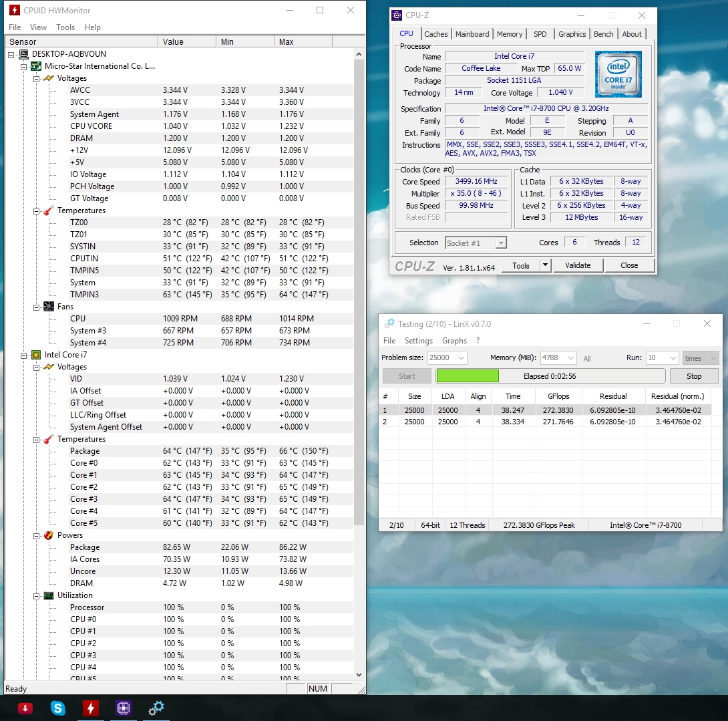Open the View menu in HWMonitor
The image size is (728, 721).
pyautogui.click(x=38, y=27)
